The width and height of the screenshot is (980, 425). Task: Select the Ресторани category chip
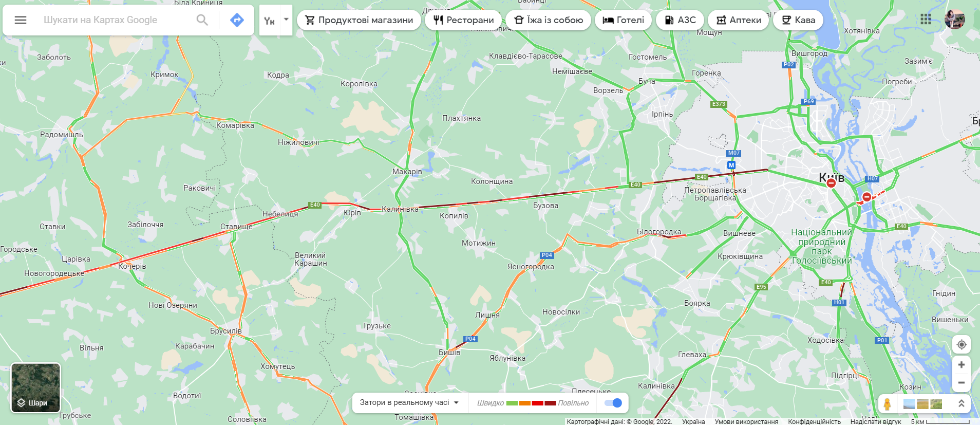click(463, 20)
